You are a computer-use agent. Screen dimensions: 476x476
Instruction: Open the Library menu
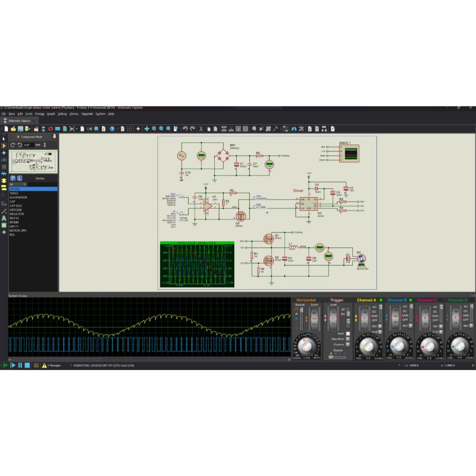(74, 113)
